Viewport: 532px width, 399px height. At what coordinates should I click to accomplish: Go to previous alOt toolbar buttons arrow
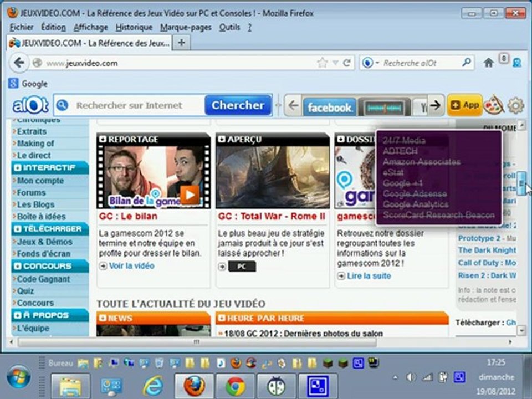[293, 105]
